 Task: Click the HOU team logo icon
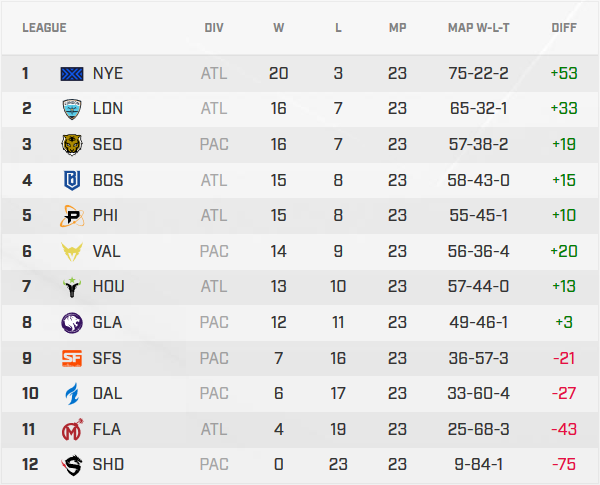point(73,287)
